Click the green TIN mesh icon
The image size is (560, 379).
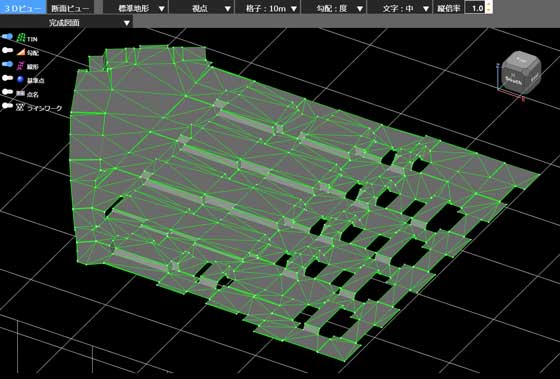tap(21, 37)
